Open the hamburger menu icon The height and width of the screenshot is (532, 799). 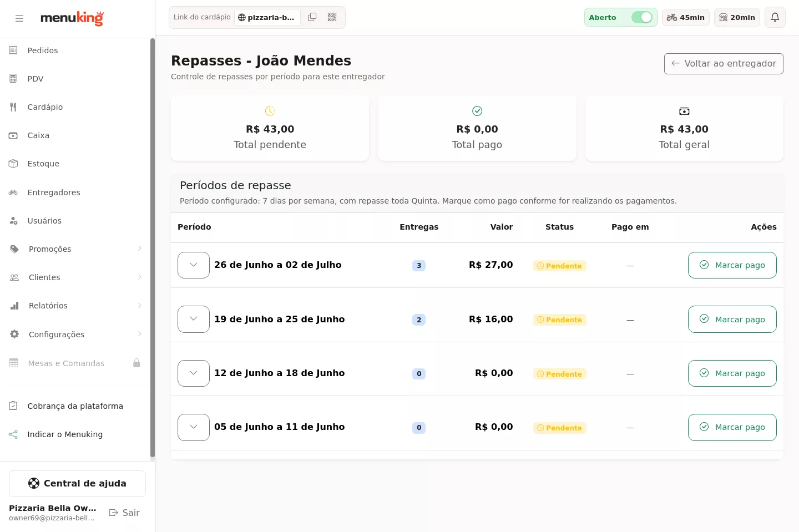pyautogui.click(x=19, y=18)
